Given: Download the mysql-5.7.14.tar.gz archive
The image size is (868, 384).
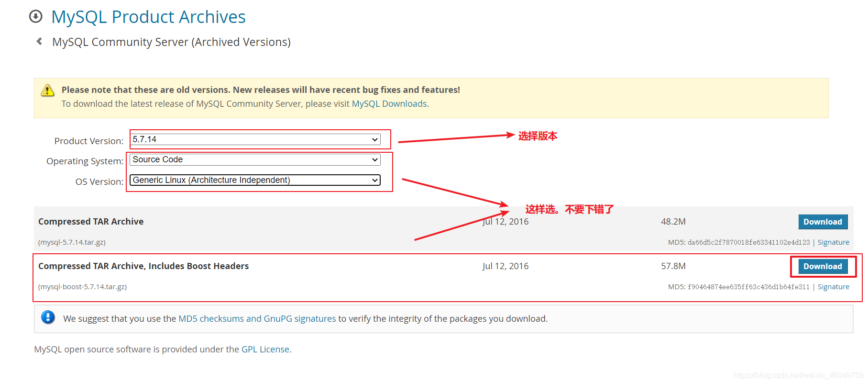Looking at the screenshot, I should (x=823, y=222).
